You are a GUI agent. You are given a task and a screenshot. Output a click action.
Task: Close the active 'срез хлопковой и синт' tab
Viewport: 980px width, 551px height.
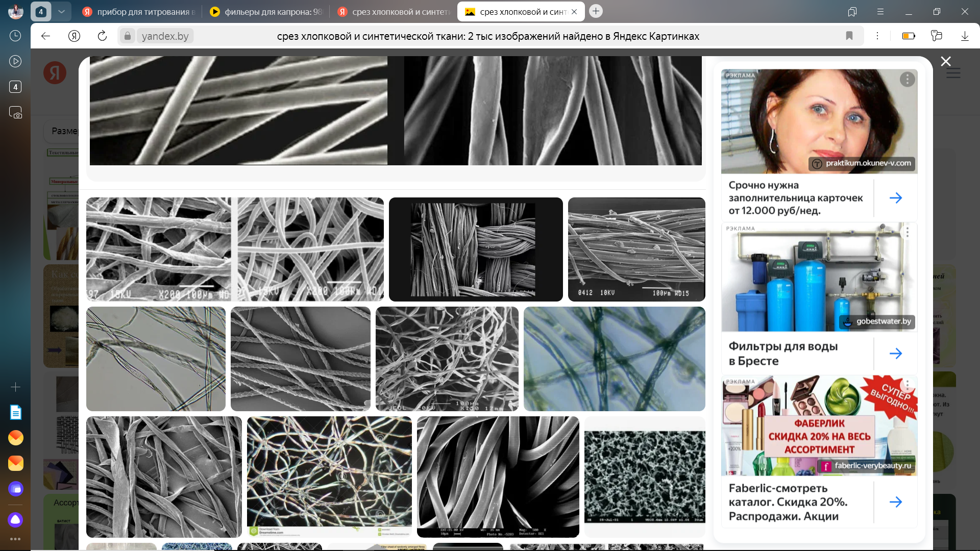574,11
